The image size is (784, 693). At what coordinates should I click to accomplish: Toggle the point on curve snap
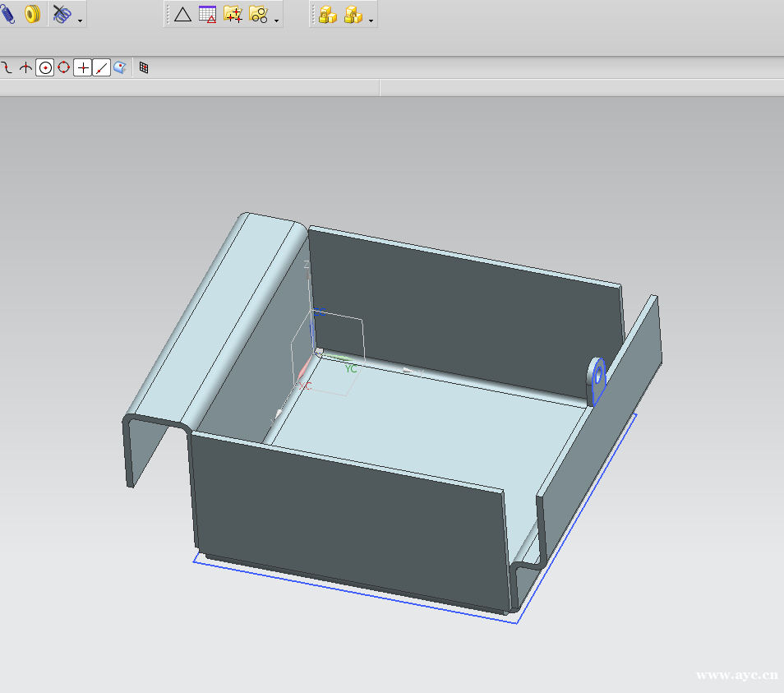click(x=101, y=68)
